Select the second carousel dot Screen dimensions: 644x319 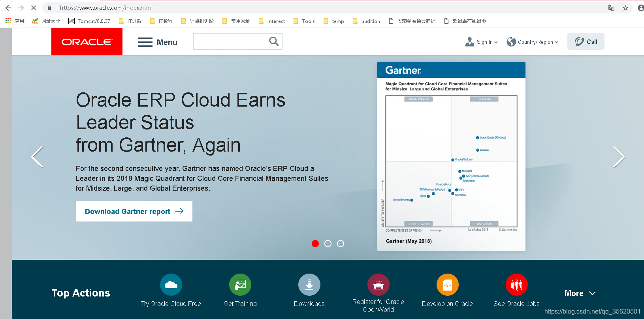click(x=328, y=244)
